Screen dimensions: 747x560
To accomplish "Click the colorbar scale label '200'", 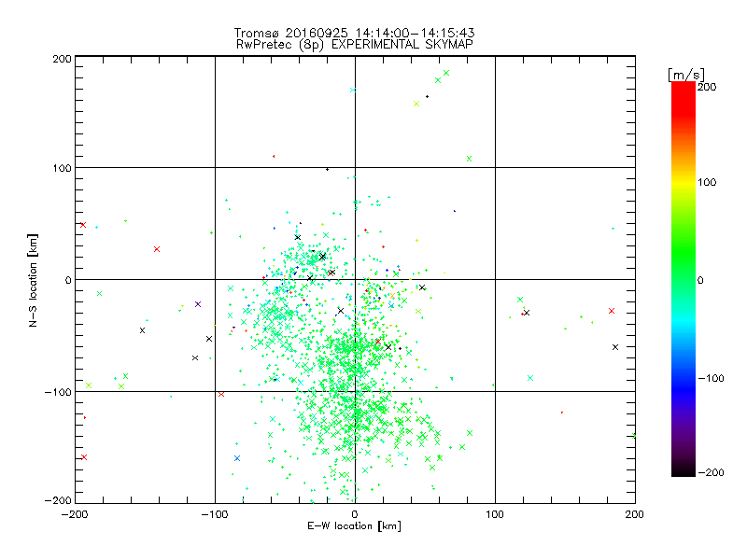I will 707,87.
